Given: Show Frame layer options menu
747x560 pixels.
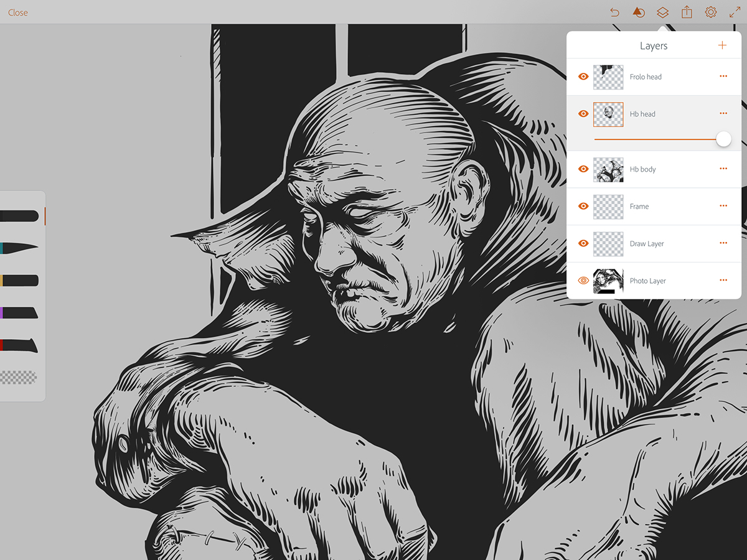Looking at the screenshot, I should [x=723, y=206].
